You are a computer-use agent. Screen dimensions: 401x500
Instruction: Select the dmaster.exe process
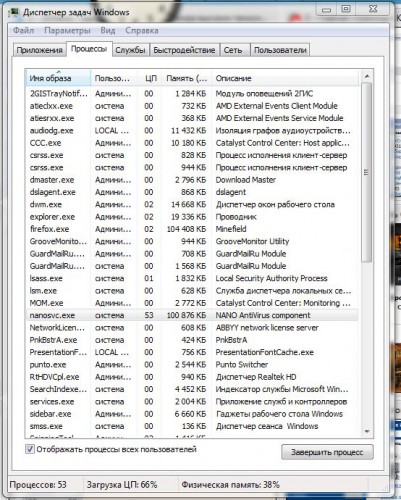(192, 180)
